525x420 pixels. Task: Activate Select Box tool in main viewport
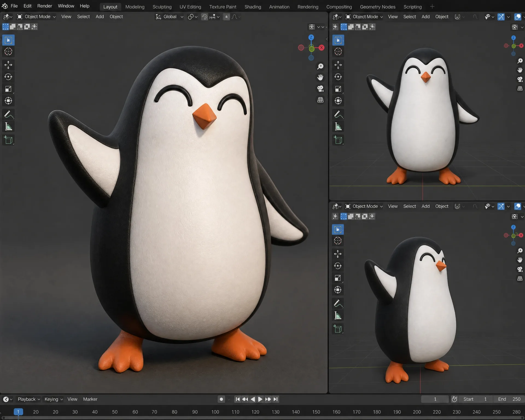point(8,40)
